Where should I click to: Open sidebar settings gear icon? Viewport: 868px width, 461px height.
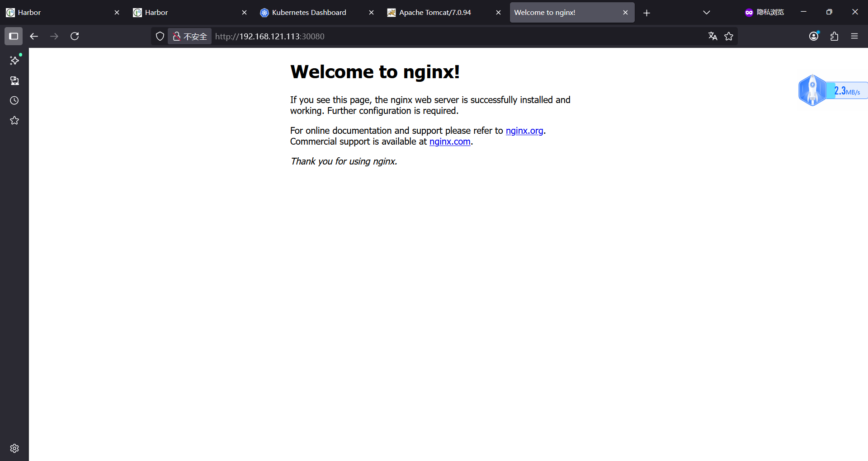click(x=14, y=448)
